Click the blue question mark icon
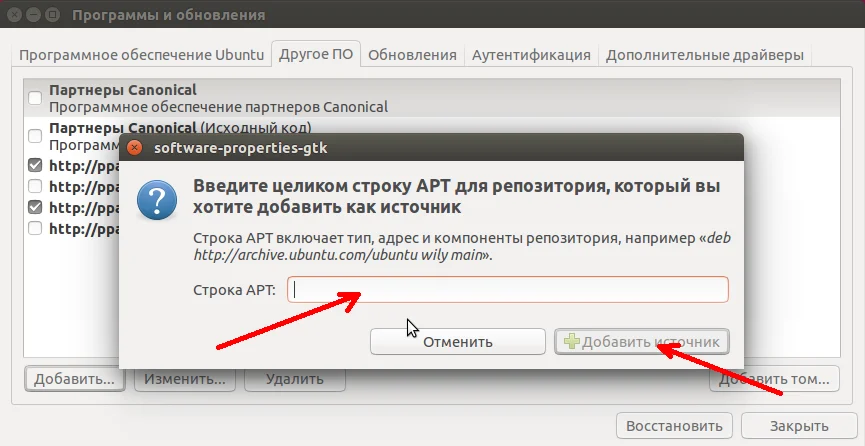865x446 pixels. point(157,201)
